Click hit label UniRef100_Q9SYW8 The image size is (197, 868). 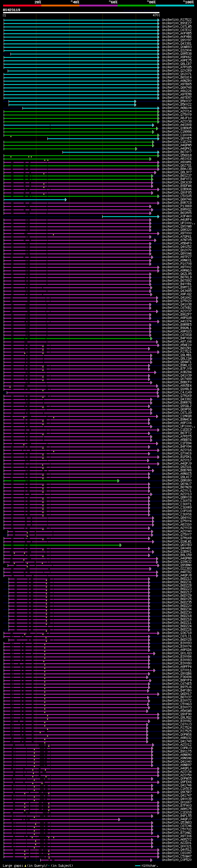(177, 226)
